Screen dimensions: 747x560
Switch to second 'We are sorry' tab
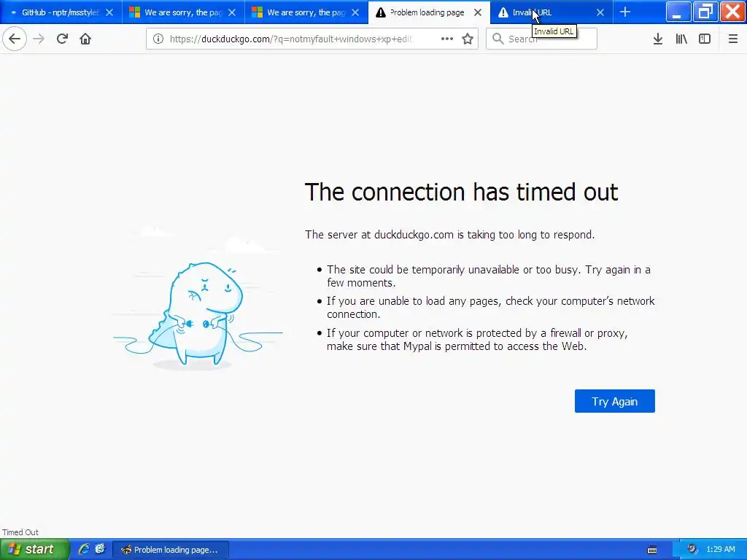pos(306,12)
